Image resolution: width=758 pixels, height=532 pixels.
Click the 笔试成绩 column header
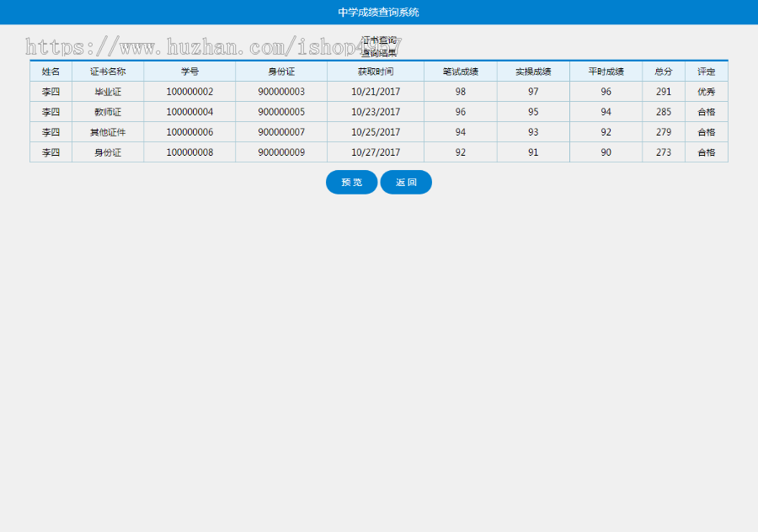(x=460, y=72)
